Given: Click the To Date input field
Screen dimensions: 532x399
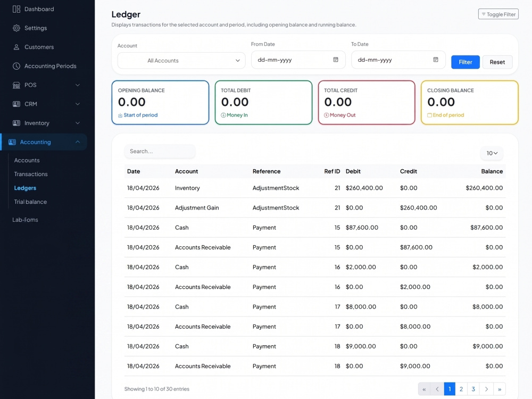Looking at the screenshot, I should point(398,60).
